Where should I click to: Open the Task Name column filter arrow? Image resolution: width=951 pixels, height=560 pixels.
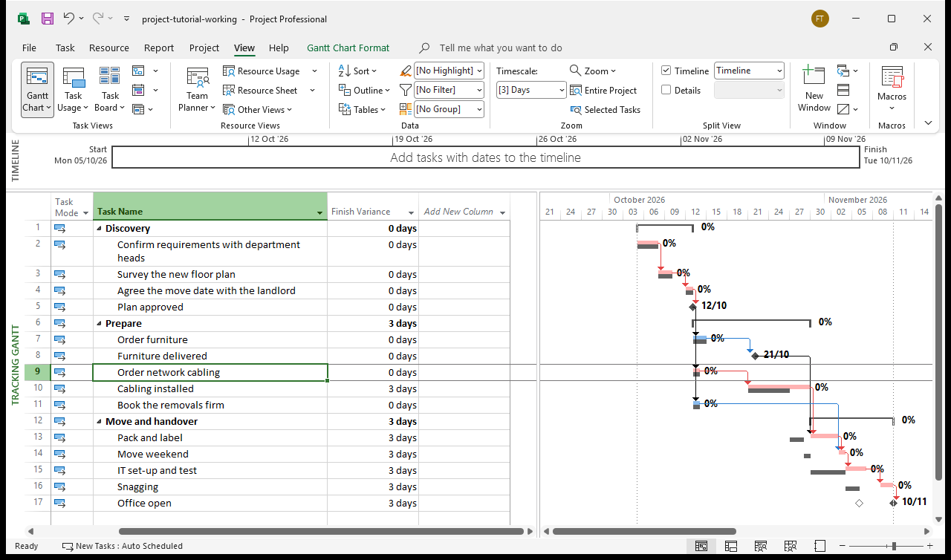[320, 212]
